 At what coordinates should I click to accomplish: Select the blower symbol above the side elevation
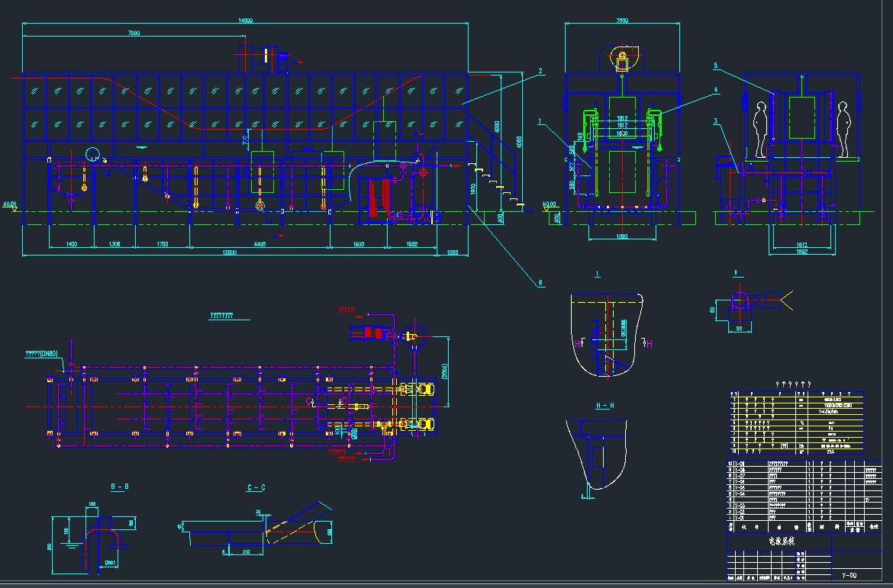coord(623,56)
